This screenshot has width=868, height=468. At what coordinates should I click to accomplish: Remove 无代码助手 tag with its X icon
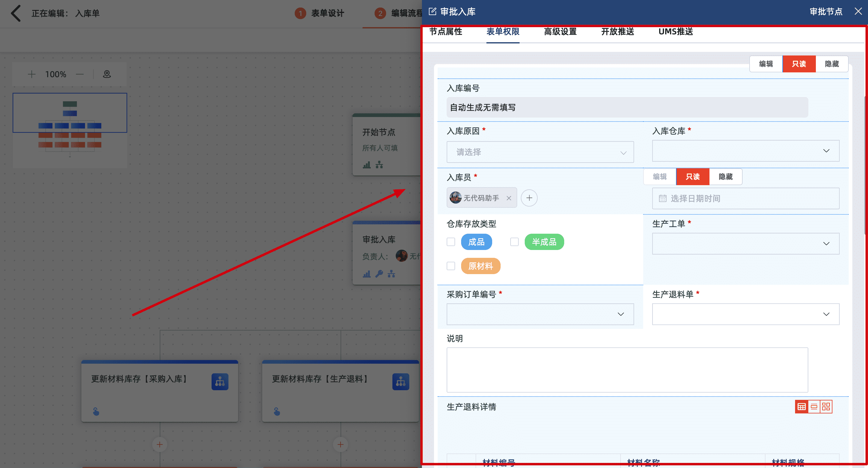[x=509, y=198]
